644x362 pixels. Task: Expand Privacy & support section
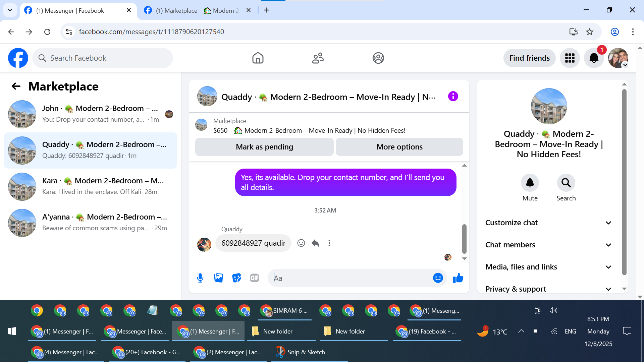pyautogui.click(x=549, y=289)
